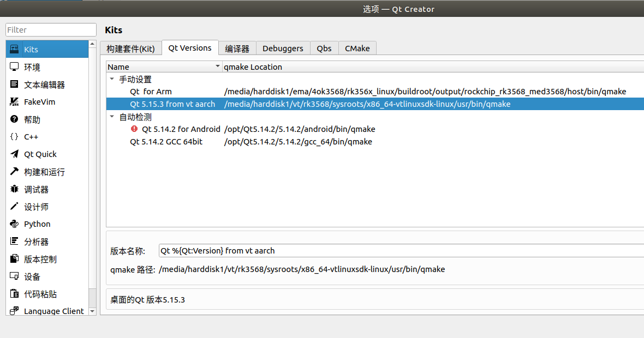Viewport: 644px width, 338px height.
Task: Click the 帮助 question mark icon
Action: click(14, 119)
